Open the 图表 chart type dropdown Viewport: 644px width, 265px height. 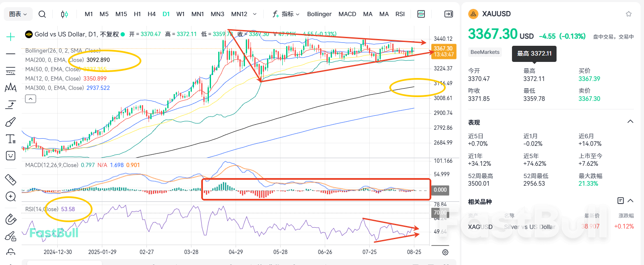pos(18,14)
